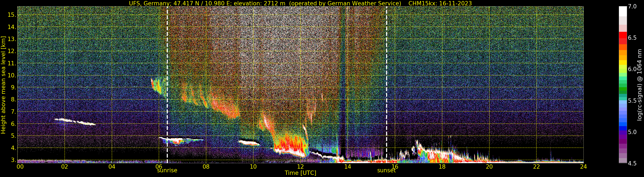
Task: Click the time axis tick '12'
Action: (x=300, y=166)
